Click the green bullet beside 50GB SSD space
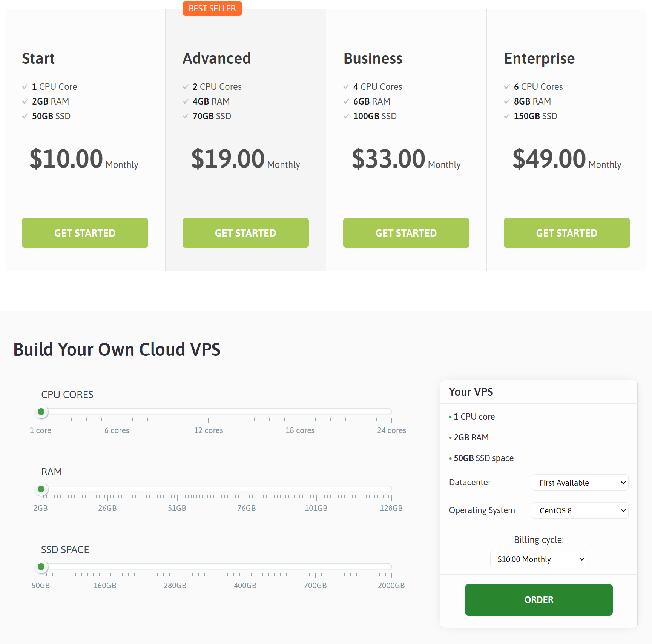 point(450,458)
